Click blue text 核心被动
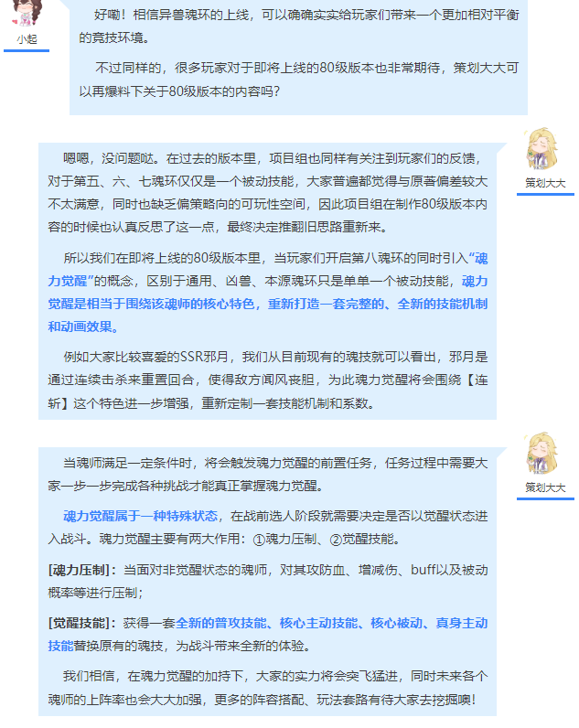Screen dimensions: 579x728 [x=397, y=623]
